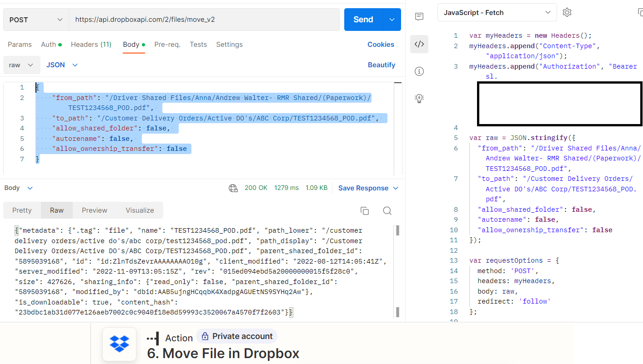The image size is (643, 364).
Task: Click the request URL input field
Action: (204, 20)
